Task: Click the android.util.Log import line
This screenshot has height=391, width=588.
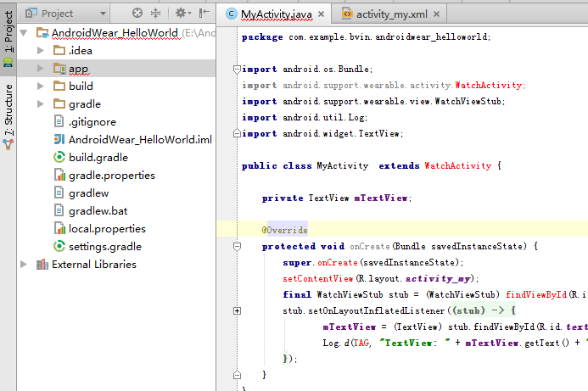Action: (305, 117)
